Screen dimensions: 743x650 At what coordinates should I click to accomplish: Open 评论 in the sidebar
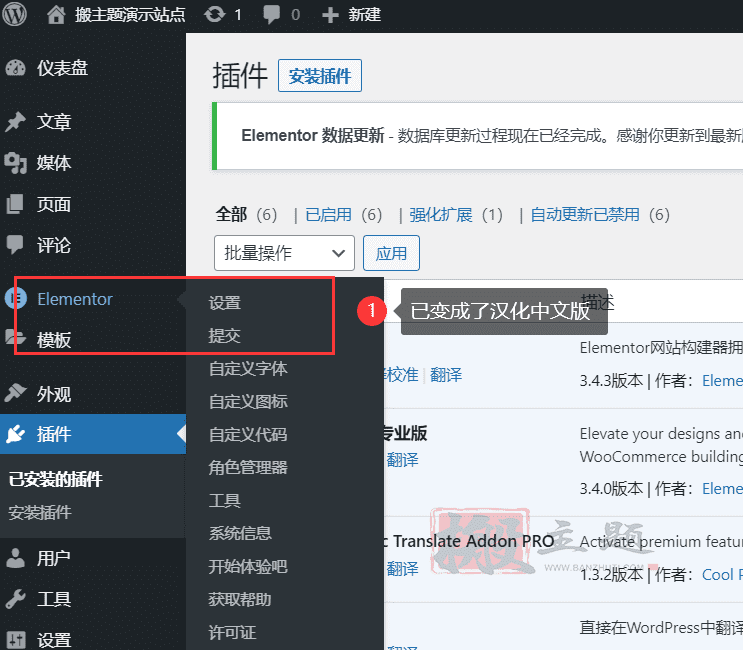pos(54,245)
